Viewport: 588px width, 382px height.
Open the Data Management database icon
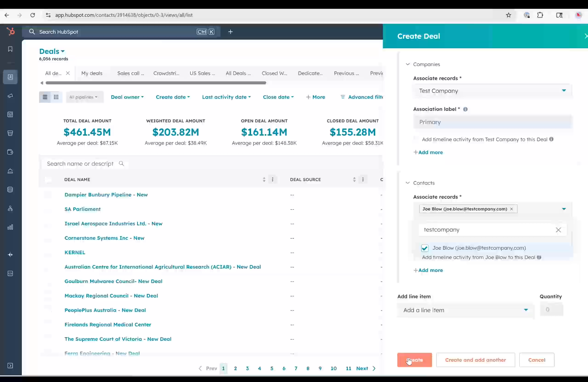tap(10, 189)
